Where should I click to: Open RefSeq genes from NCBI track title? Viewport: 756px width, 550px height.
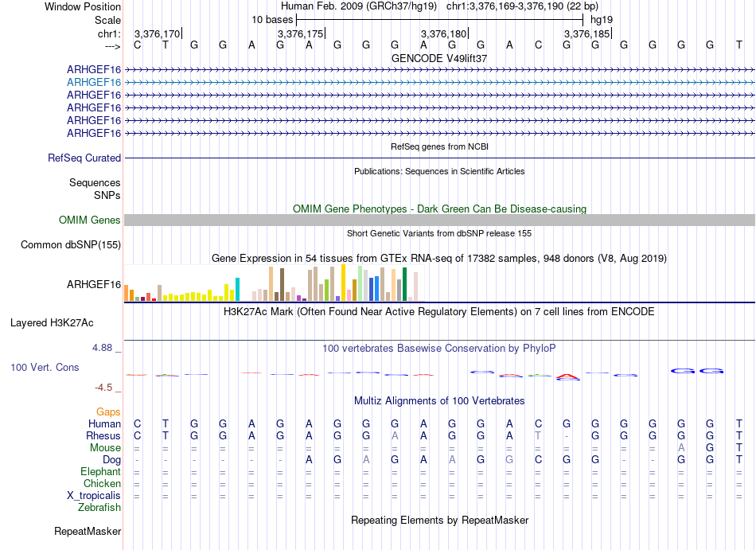(439, 146)
